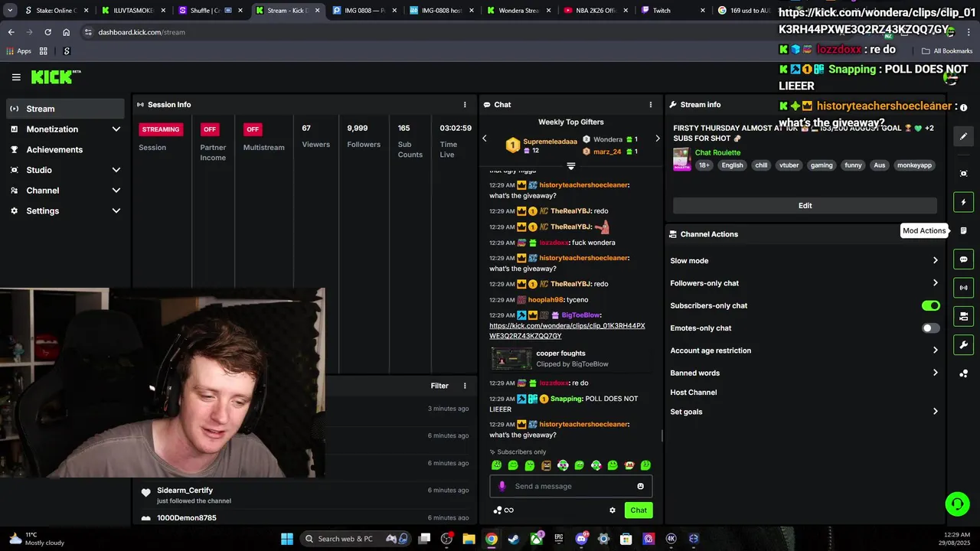The height and width of the screenshot is (551, 980).
Task: Click the green headset support button
Action: point(957,504)
